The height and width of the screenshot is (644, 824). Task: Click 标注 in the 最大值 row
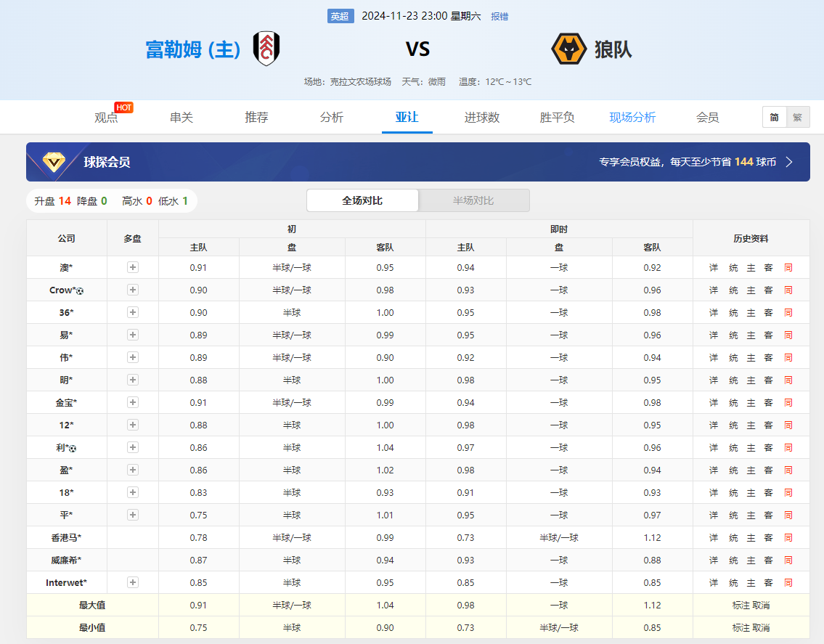click(x=741, y=606)
